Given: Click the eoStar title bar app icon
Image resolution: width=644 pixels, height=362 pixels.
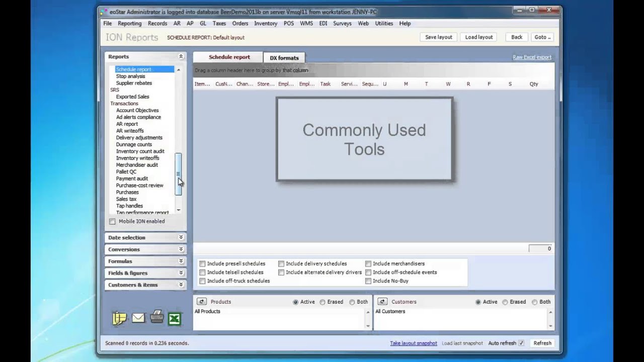Looking at the screenshot, I should pyautogui.click(x=103, y=12).
